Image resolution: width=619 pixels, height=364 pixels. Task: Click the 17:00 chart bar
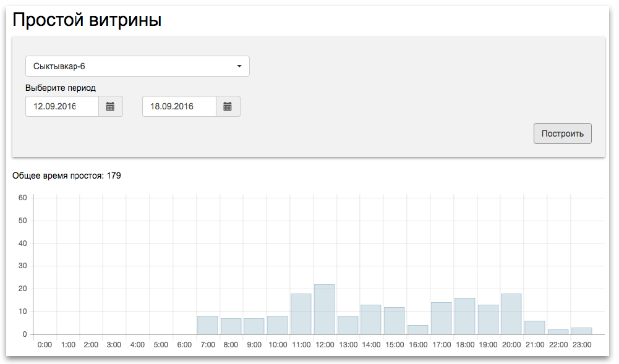coord(442,319)
